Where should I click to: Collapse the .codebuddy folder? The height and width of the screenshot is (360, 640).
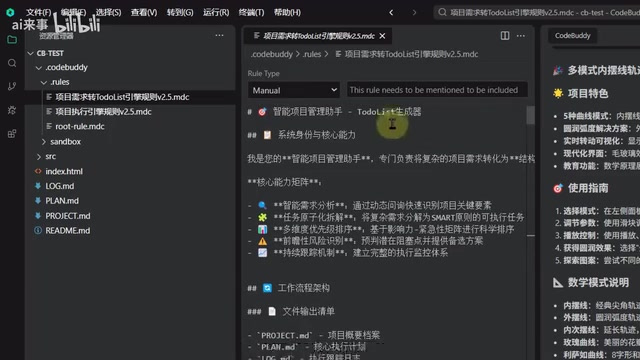(38, 68)
